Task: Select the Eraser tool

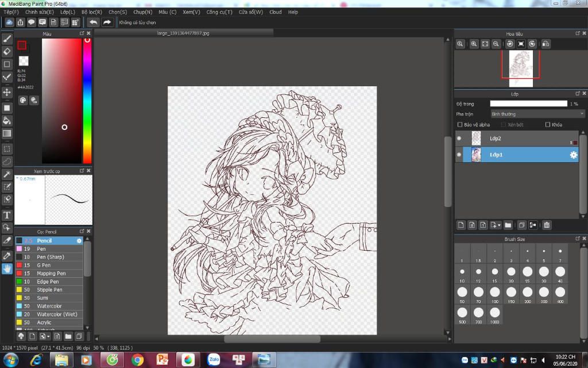Action: pyautogui.click(x=7, y=51)
